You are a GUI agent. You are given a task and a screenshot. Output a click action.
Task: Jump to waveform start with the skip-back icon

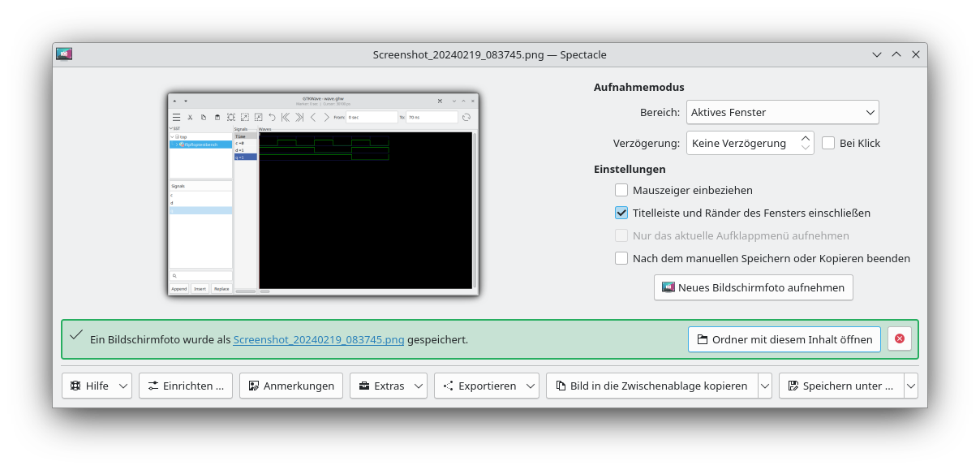286,117
